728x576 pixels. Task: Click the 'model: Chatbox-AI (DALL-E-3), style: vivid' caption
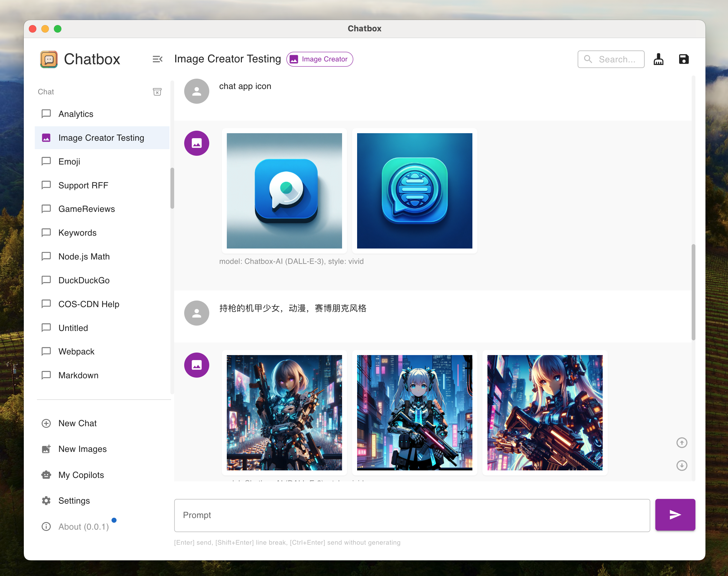291,261
